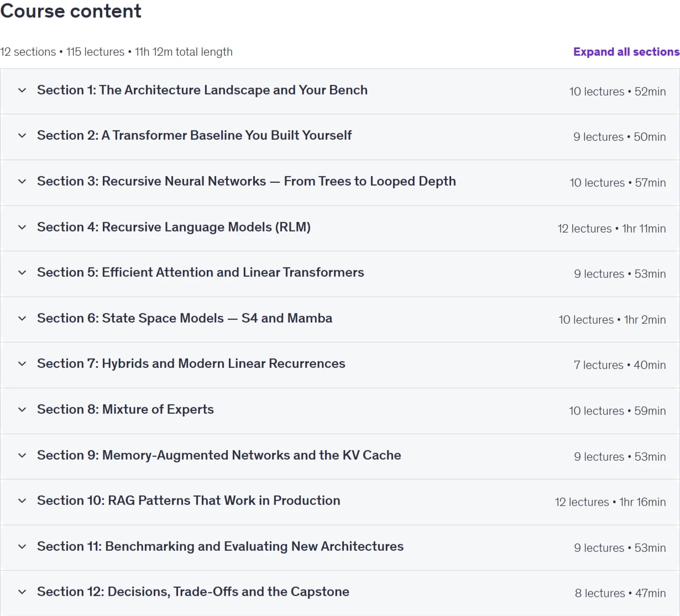Expand Section 8 chevron arrow
Screen dimensions: 680x616
22,409
